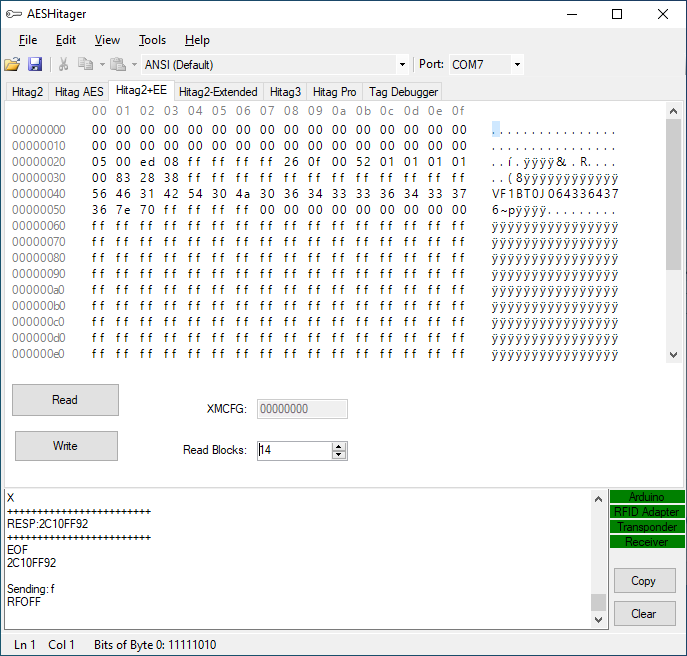The width and height of the screenshot is (687, 656).
Task: Click highlighted first ASCII character of row 00000000
Action: (496, 130)
